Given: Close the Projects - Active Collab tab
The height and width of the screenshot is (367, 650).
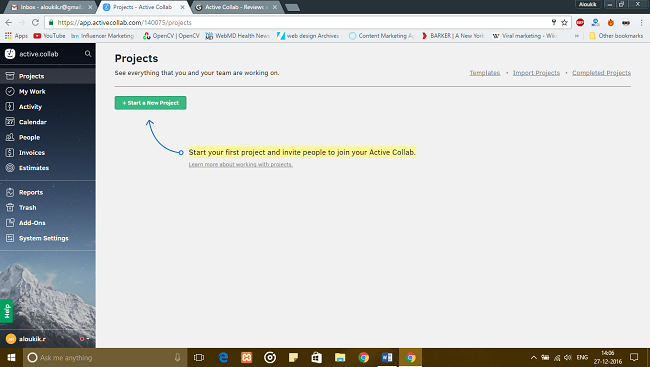Looking at the screenshot, I should click(x=182, y=7).
